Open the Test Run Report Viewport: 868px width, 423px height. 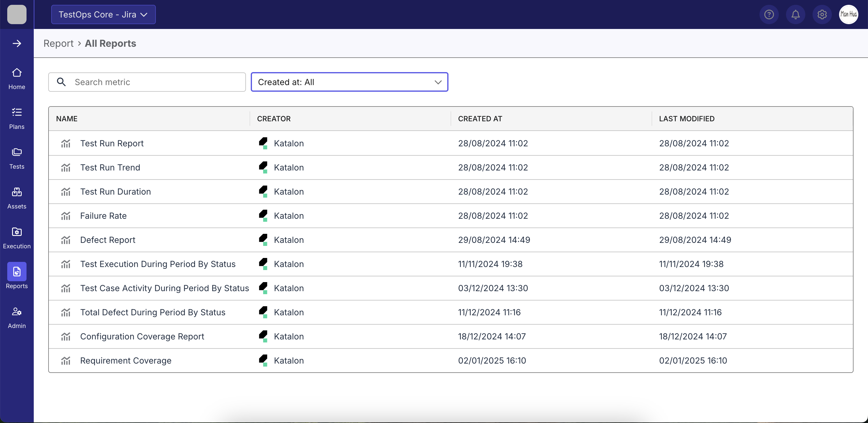click(112, 143)
